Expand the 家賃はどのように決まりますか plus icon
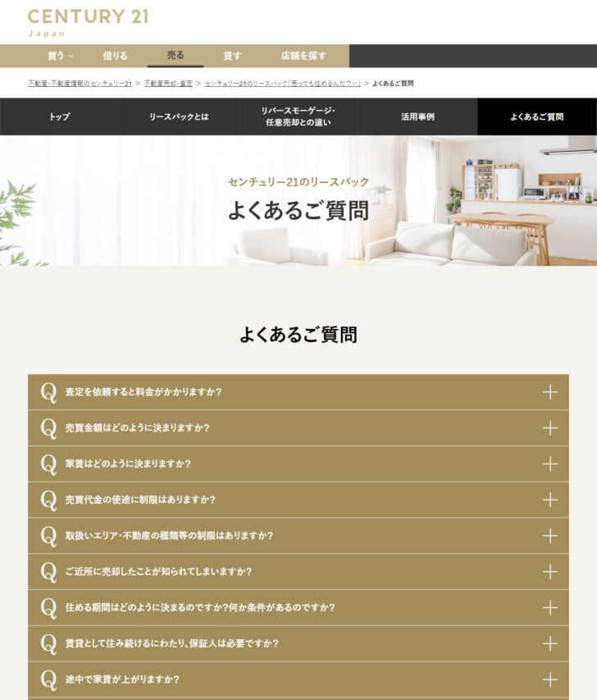Viewport: 597px width, 700px height. [x=550, y=464]
